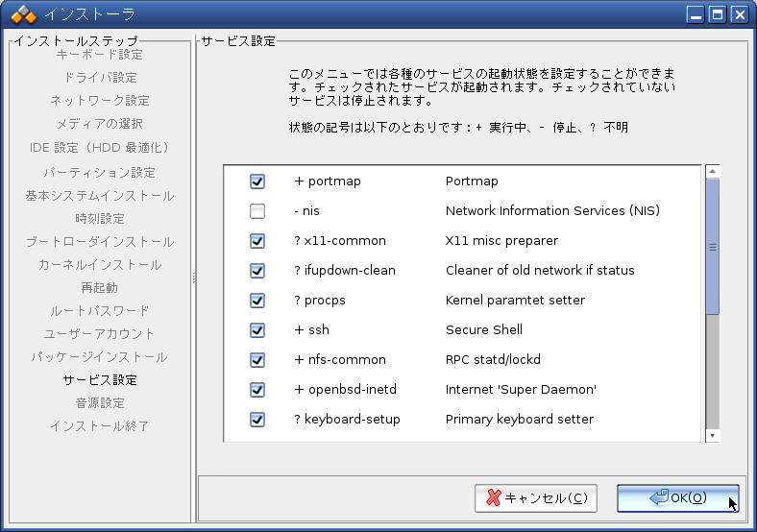The width and height of the screenshot is (757, 532).
Task: Uncheck the keyboard-setup checkbox
Action: click(x=257, y=420)
